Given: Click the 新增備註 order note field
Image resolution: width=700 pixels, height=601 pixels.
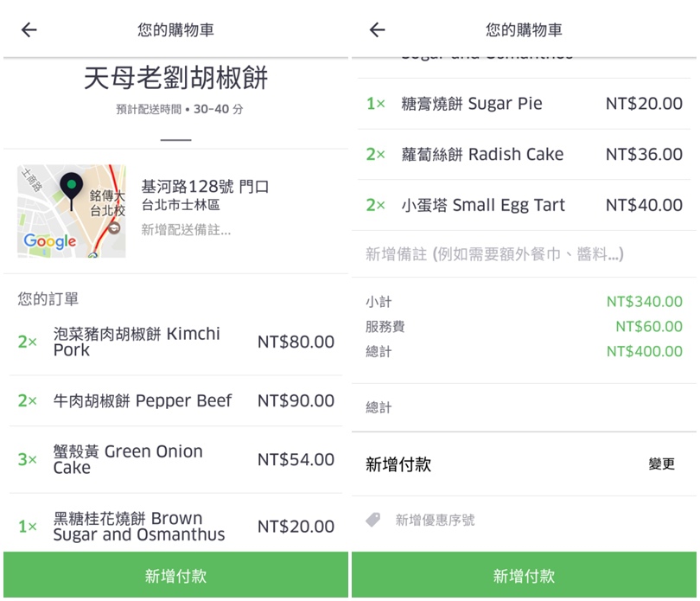Looking at the screenshot, I should 524,254.
